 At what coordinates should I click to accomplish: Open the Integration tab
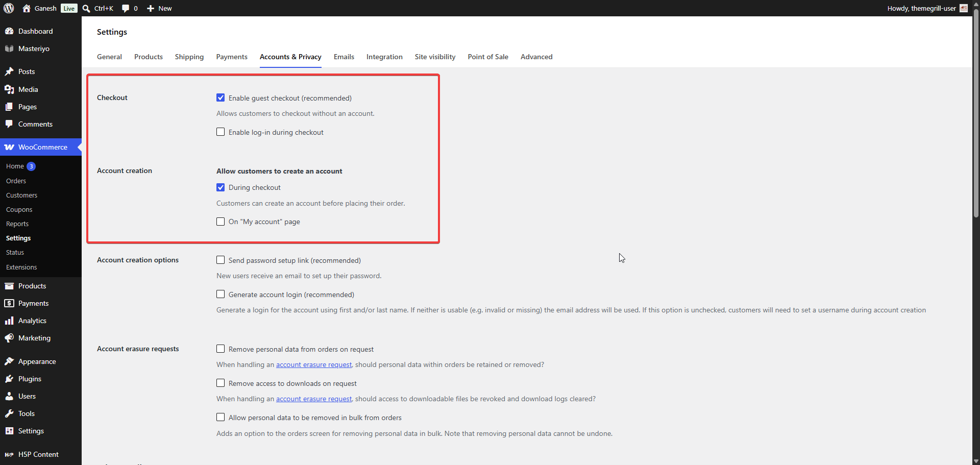coord(384,57)
